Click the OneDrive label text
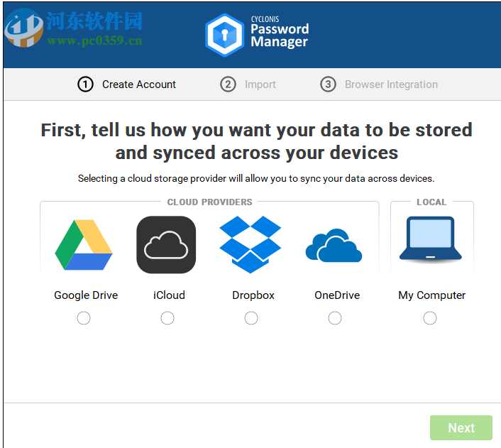 pos(337,295)
